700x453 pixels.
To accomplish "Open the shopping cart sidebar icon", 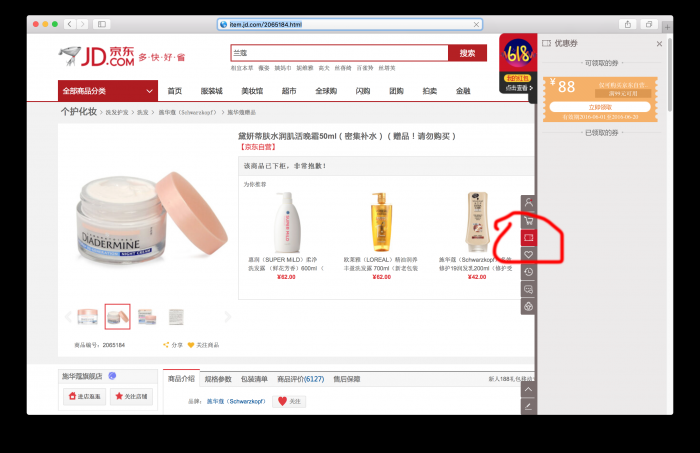I will pos(529,220).
